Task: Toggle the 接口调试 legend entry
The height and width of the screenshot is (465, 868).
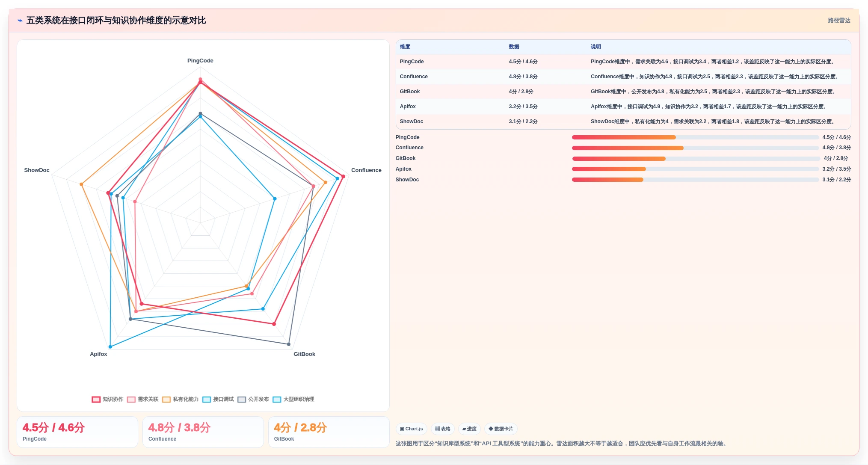Action: (x=218, y=400)
